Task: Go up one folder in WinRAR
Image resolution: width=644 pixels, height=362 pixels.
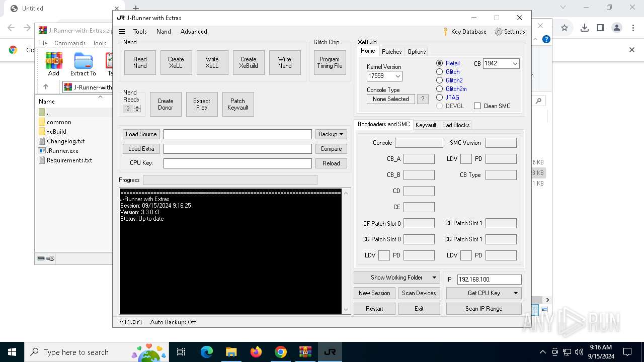Action: click(x=46, y=87)
